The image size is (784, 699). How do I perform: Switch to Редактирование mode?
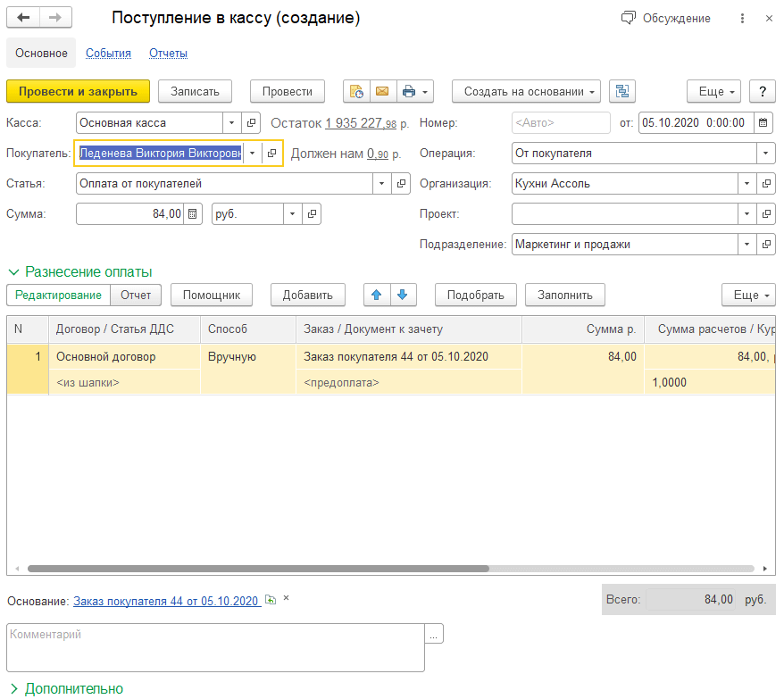58,295
